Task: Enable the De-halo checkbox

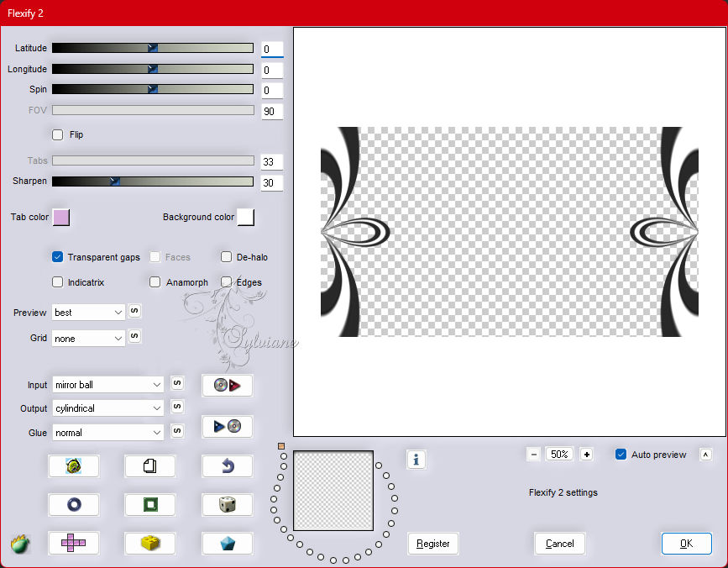Action: (226, 257)
